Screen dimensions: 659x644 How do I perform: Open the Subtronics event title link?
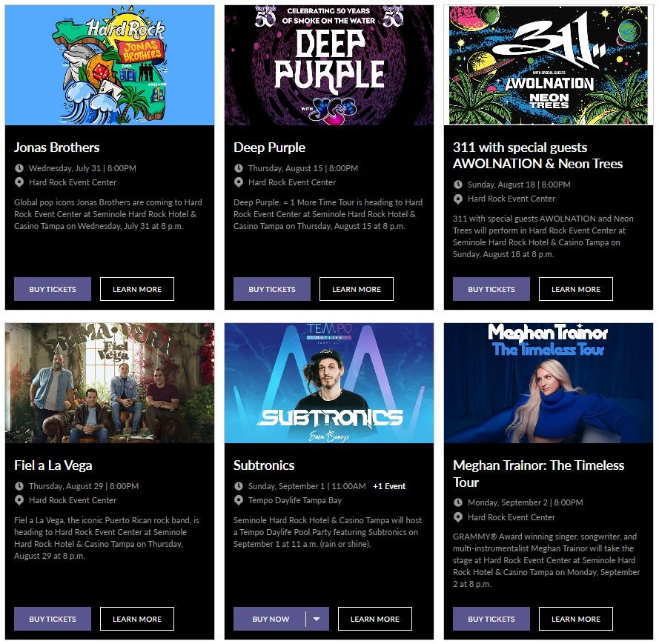(264, 465)
